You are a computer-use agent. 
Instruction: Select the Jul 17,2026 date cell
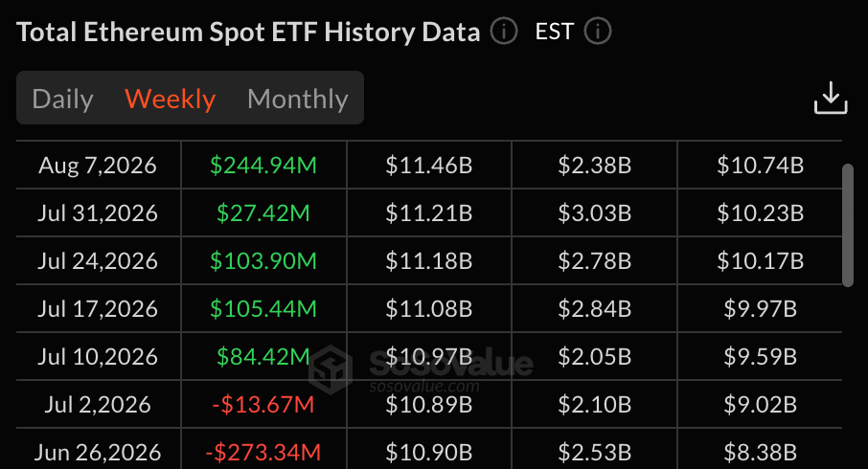[x=98, y=308]
